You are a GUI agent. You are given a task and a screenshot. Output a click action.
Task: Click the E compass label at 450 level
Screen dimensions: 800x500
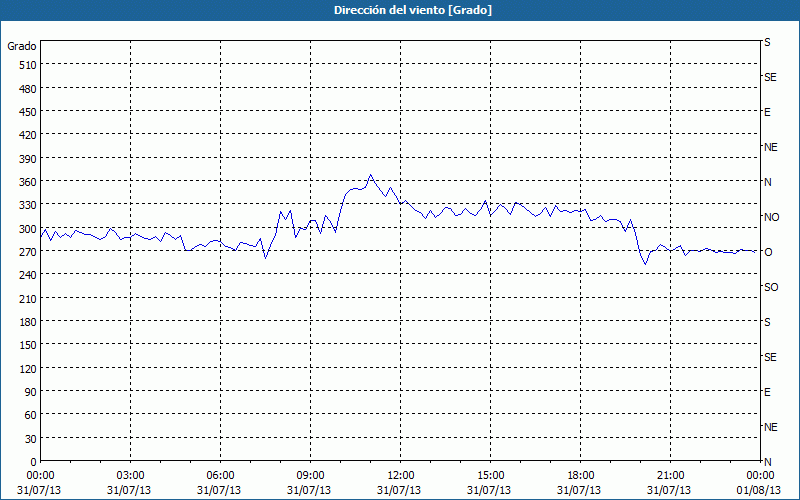tap(767, 112)
